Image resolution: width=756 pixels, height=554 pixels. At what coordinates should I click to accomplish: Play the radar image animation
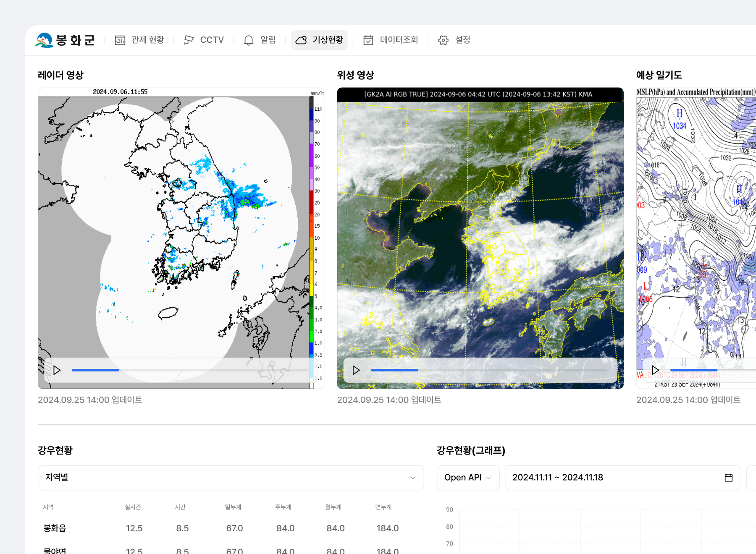coord(57,370)
